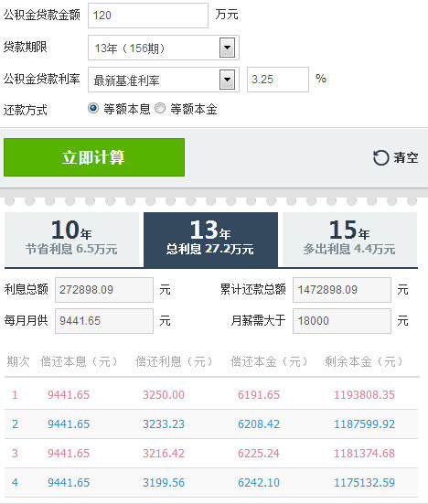
Task: Click the 清空 reset link
Action: [396, 157]
